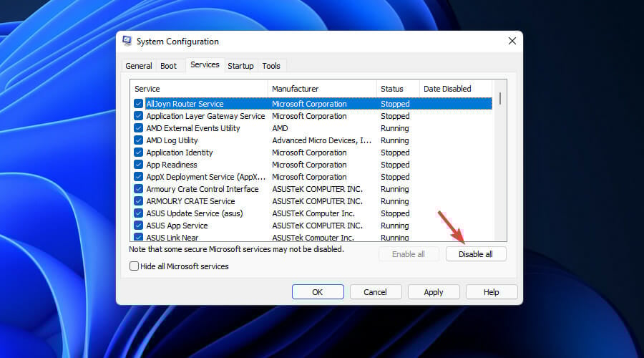Uncheck Application Layer Gateway Service checkbox

[x=138, y=116]
